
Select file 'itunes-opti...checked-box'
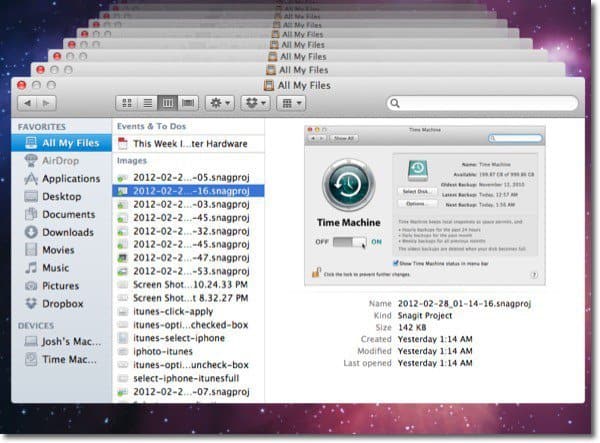pyautogui.click(x=188, y=325)
